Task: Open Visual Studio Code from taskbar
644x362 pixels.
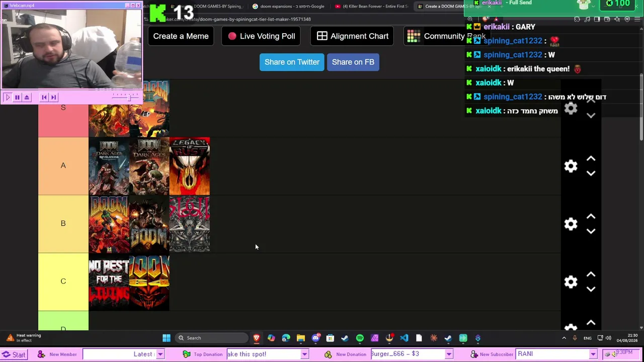Action: pyautogui.click(x=404, y=338)
